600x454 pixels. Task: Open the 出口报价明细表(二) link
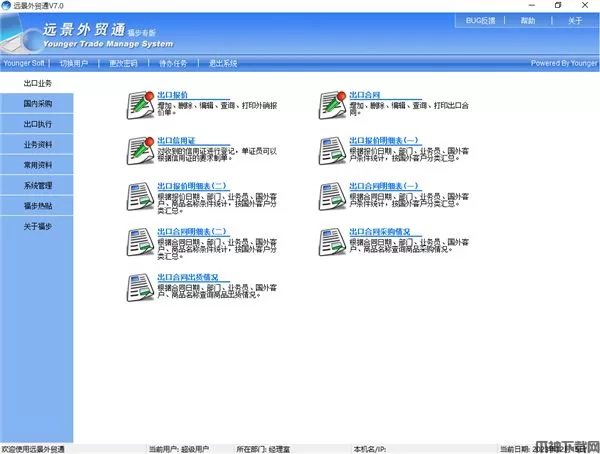[x=192, y=186]
